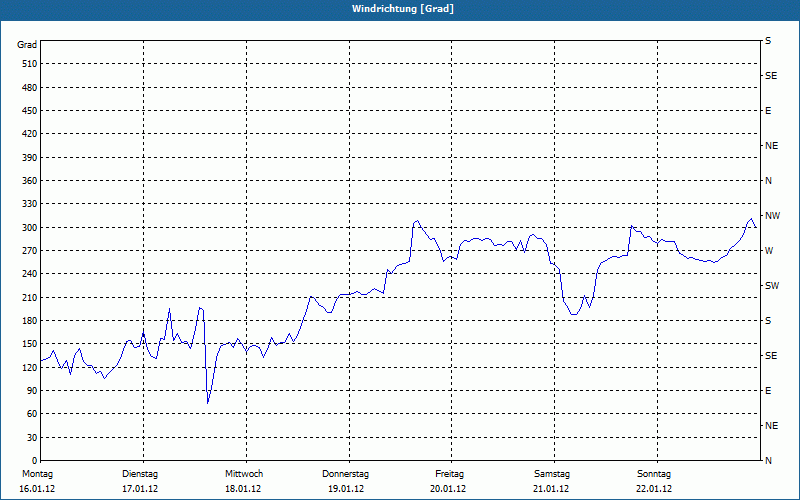Viewport: 800px width, 500px height.
Task: Click the S compass label on 180 gridline
Action: (768, 321)
